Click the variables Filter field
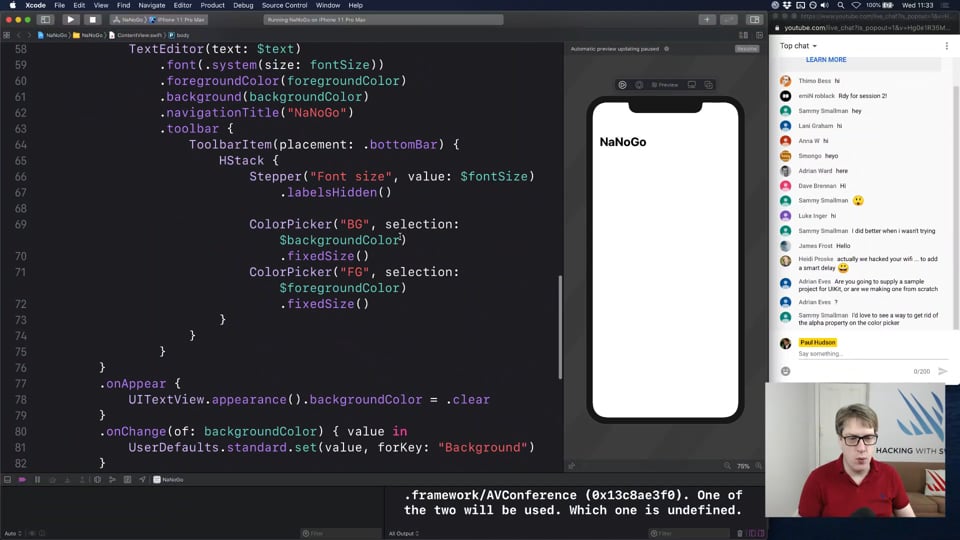The width and height of the screenshot is (960, 540). (340, 533)
